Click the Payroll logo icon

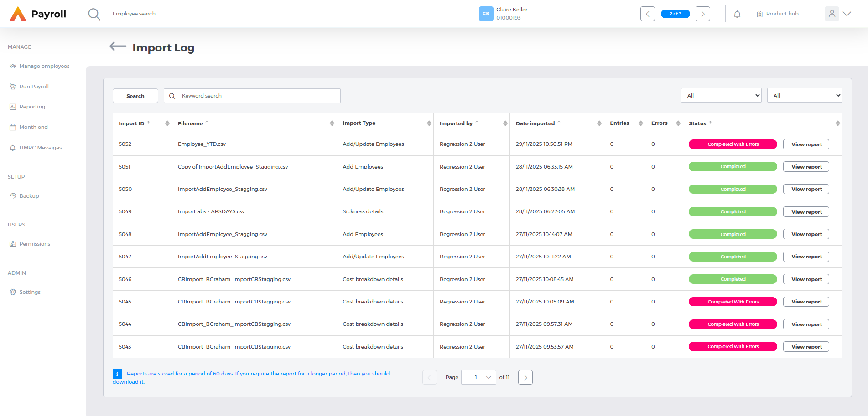(18, 14)
